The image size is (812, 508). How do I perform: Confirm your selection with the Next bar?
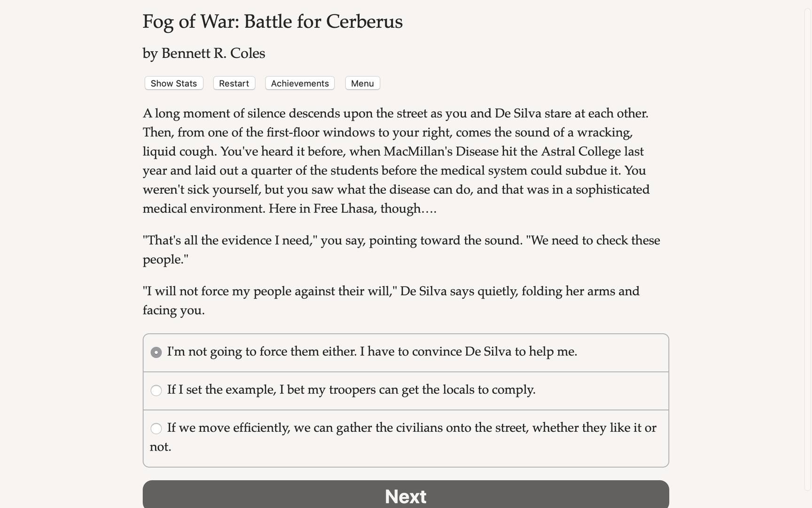click(406, 495)
